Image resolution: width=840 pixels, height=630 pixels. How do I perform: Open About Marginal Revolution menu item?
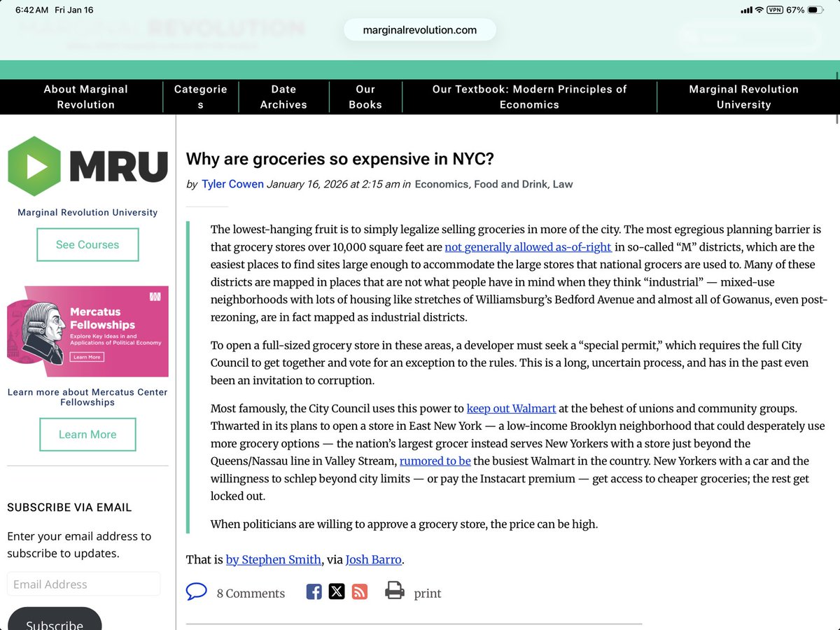85,97
